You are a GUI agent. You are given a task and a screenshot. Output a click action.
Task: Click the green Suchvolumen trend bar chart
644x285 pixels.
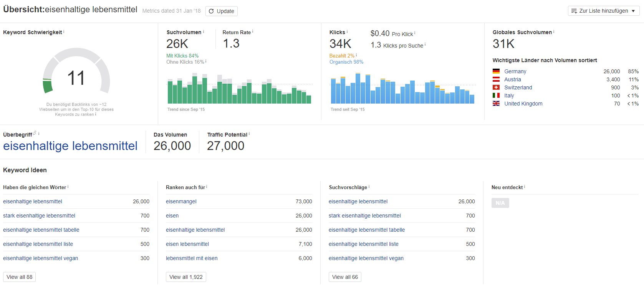(x=240, y=88)
